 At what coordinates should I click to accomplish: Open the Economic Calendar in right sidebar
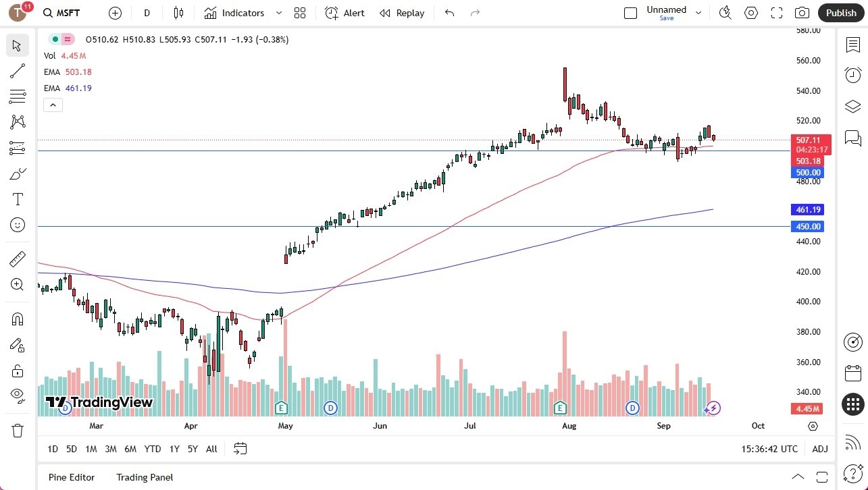(x=852, y=373)
